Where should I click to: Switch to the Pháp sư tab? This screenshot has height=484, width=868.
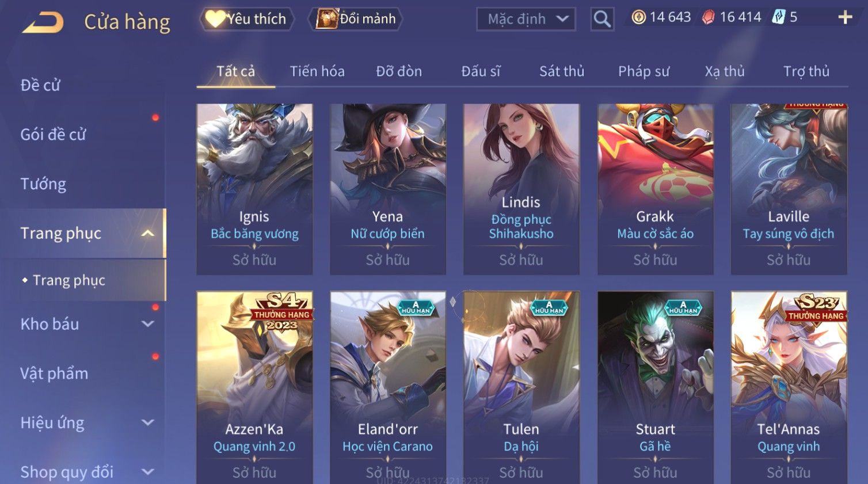click(644, 71)
